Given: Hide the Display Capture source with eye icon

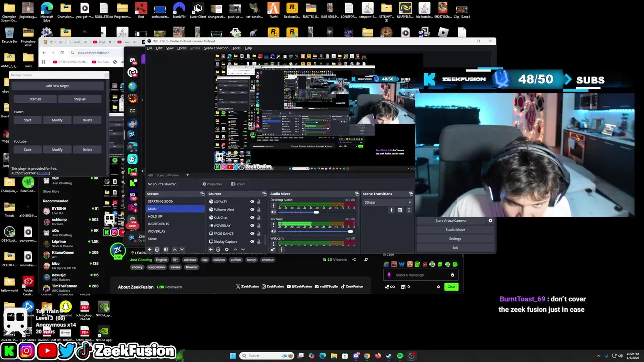Looking at the screenshot, I should pyautogui.click(x=252, y=242).
